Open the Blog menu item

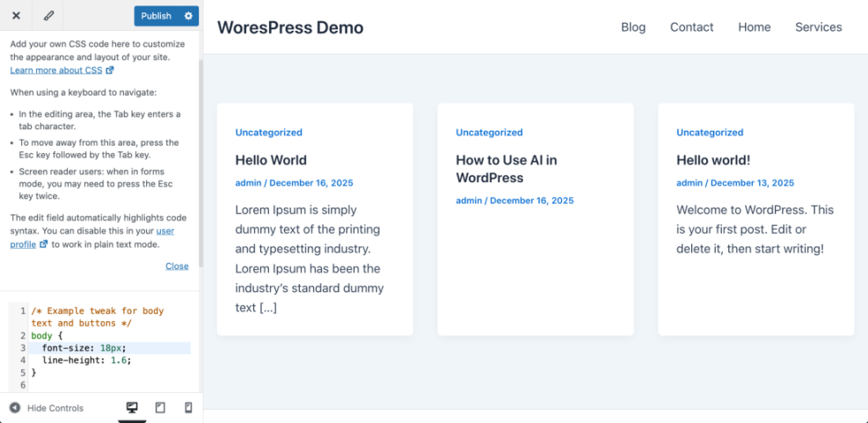(633, 27)
